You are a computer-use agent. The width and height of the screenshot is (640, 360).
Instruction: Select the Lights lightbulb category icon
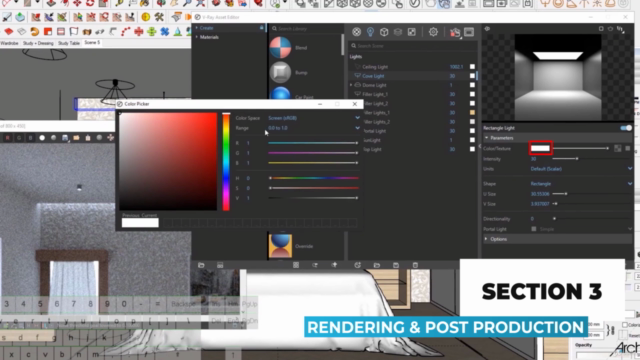pyautogui.click(x=370, y=32)
